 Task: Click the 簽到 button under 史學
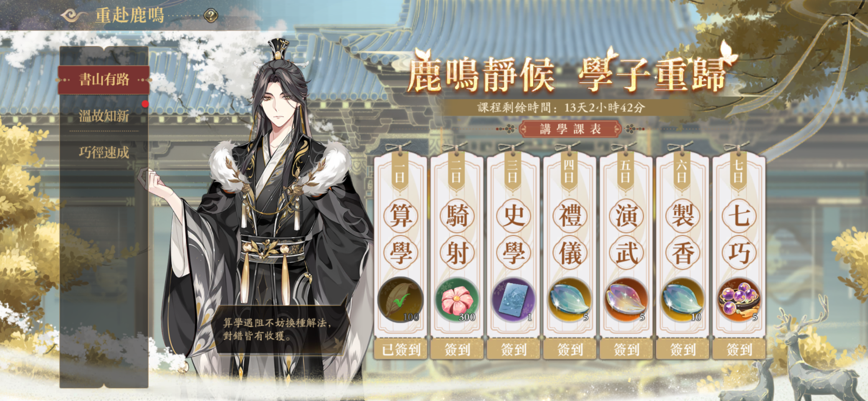pyautogui.click(x=513, y=350)
